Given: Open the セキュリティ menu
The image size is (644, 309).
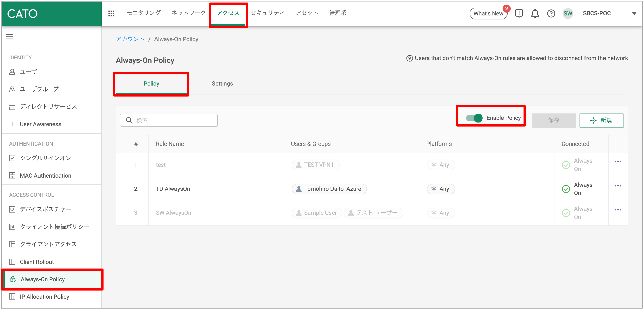Looking at the screenshot, I should pos(267,13).
